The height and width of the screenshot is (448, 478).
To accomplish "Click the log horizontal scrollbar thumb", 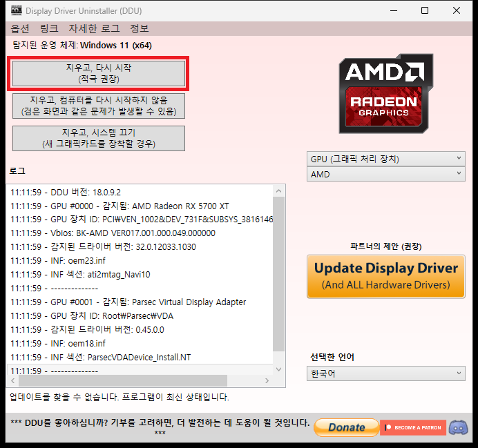I will 123,380.
